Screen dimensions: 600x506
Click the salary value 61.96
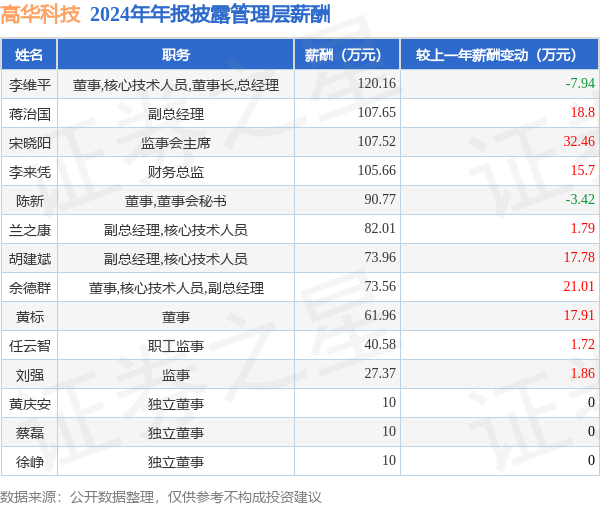coord(380,315)
